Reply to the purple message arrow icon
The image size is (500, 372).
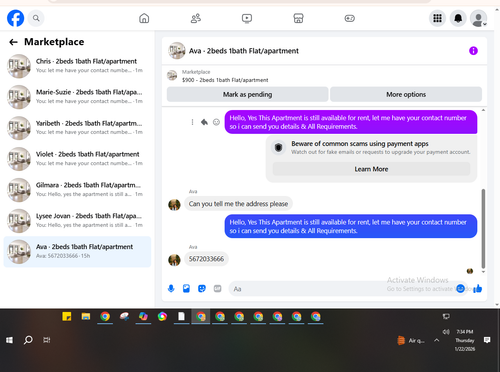point(204,122)
